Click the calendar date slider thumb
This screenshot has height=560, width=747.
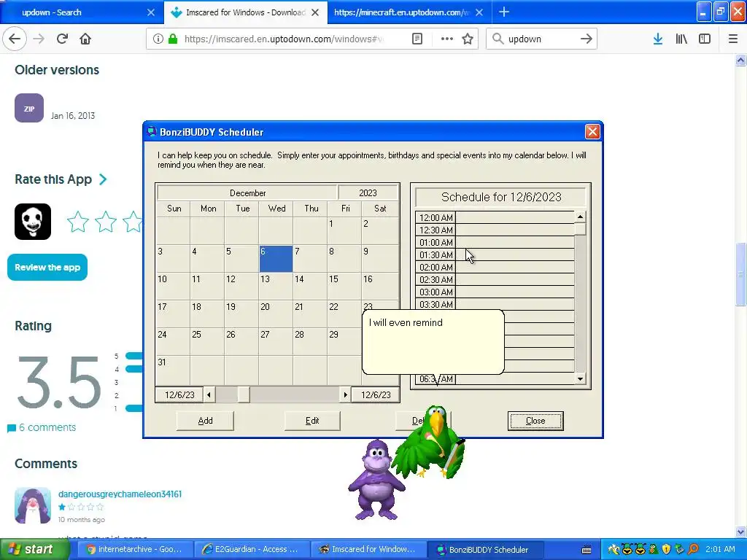244,394
